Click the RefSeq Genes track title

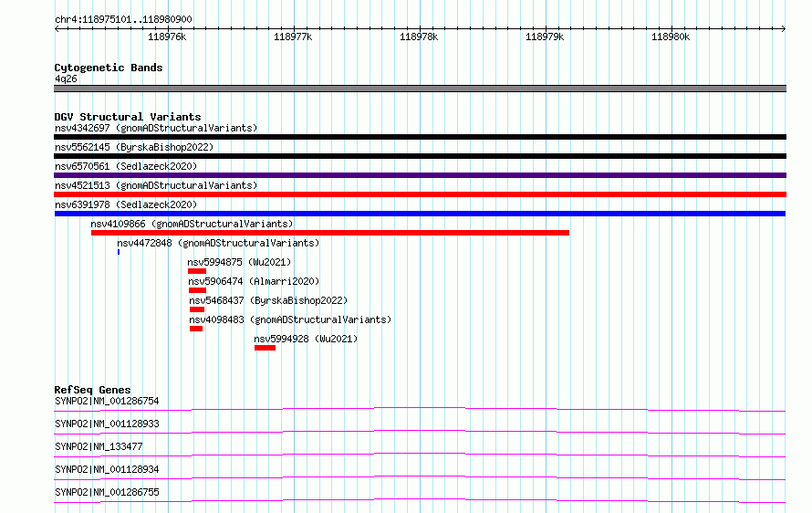(92, 390)
